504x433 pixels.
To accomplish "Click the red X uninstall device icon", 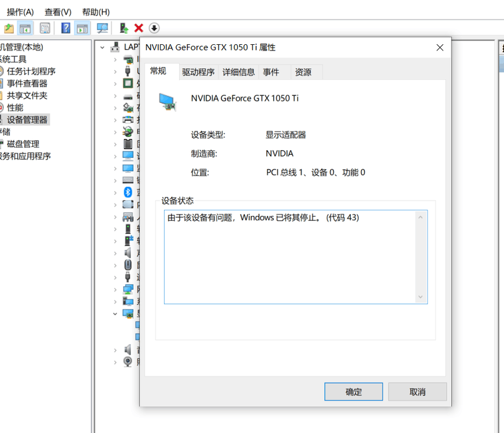I will click(x=139, y=28).
